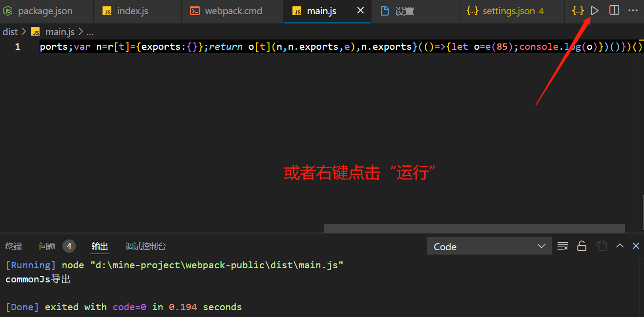This screenshot has width=644, height=317.
Task: Click line number 1 in the gutter
Action: [x=18, y=47]
